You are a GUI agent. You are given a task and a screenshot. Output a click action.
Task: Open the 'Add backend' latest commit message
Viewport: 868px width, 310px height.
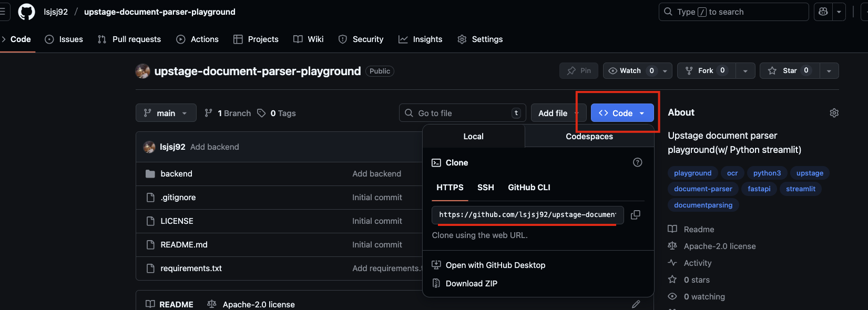pyautogui.click(x=215, y=147)
